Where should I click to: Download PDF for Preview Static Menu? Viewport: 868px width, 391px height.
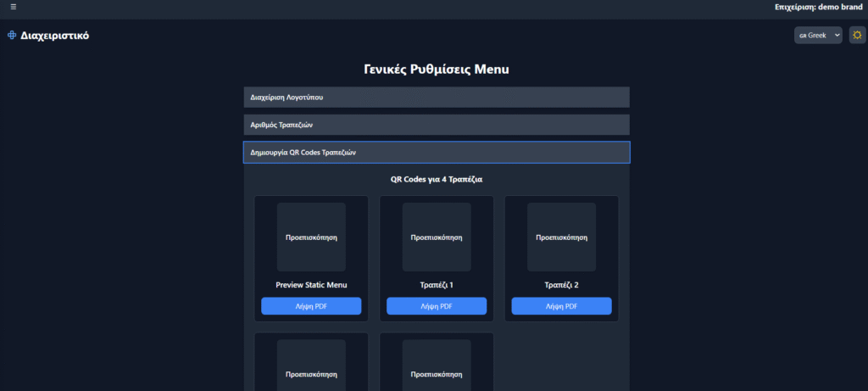point(311,305)
